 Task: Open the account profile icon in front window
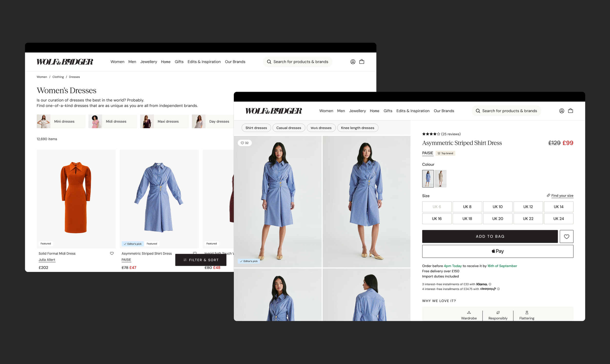(x=561, y=111)
